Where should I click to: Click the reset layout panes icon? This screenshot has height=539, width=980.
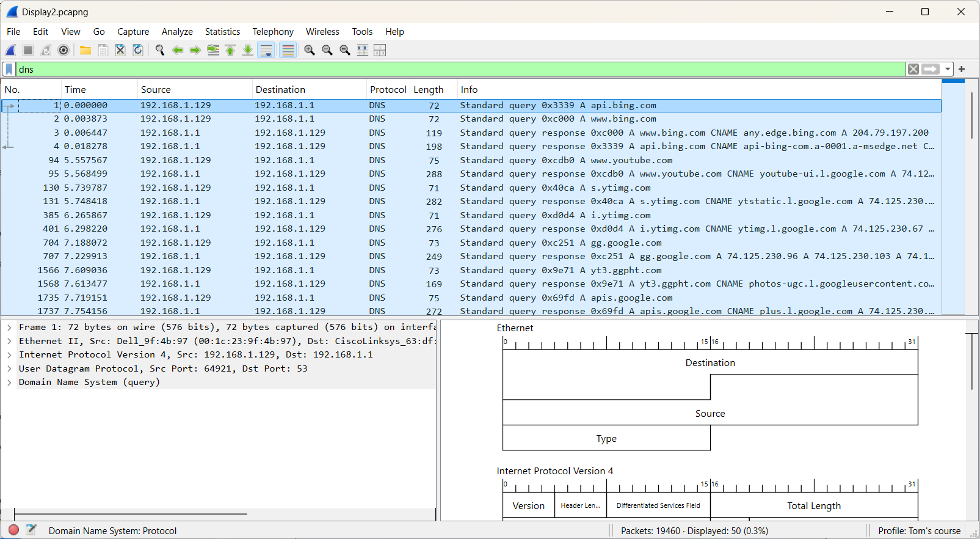pos(380,50)
